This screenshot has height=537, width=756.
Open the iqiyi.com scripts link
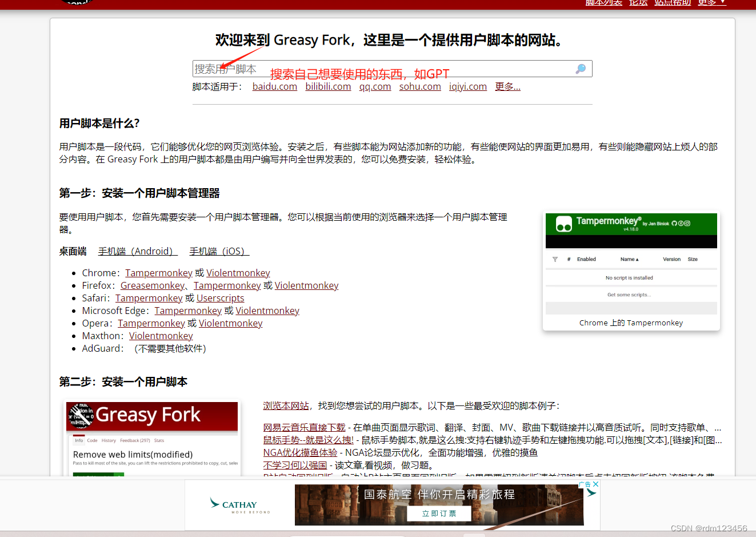468,86
